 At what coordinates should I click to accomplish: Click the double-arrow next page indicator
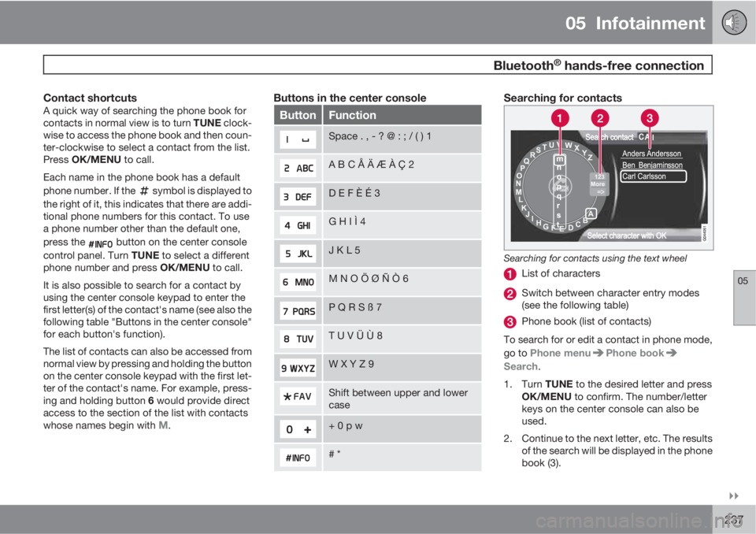(x=733, y=496)
